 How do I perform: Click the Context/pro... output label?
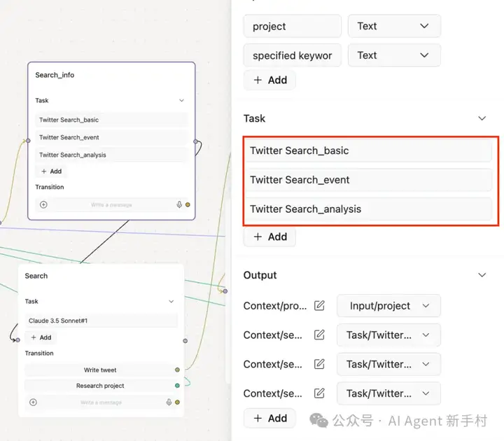(x=275, y=306)
